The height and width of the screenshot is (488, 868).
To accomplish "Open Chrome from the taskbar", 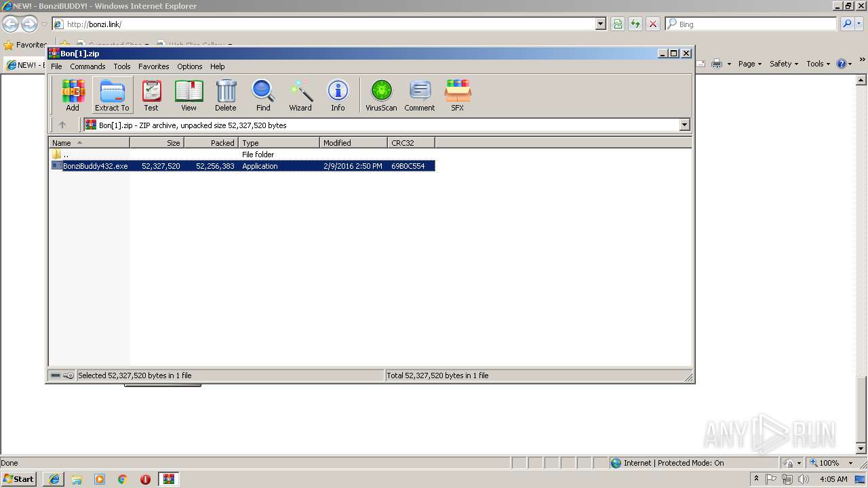I will (x=123, y=479).
